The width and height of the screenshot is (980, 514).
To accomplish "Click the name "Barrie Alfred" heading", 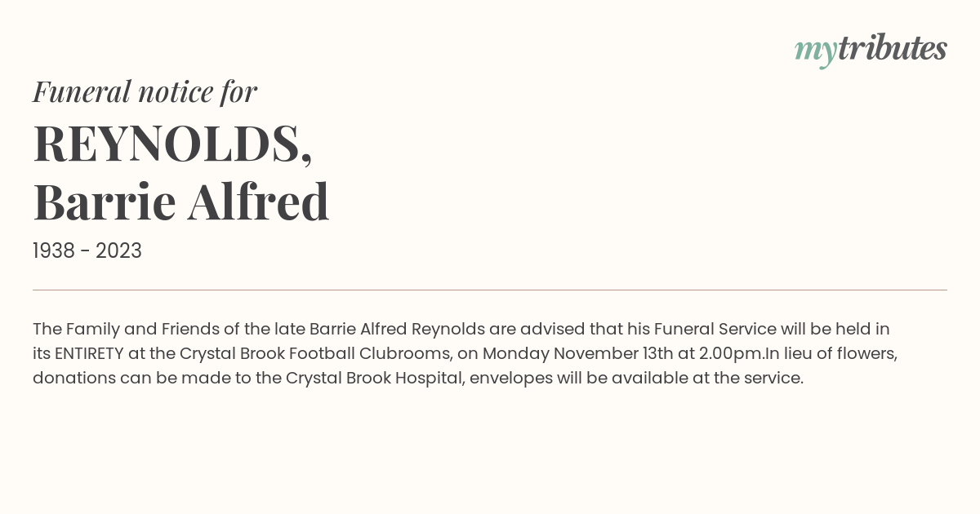I will tap(181, 202).
